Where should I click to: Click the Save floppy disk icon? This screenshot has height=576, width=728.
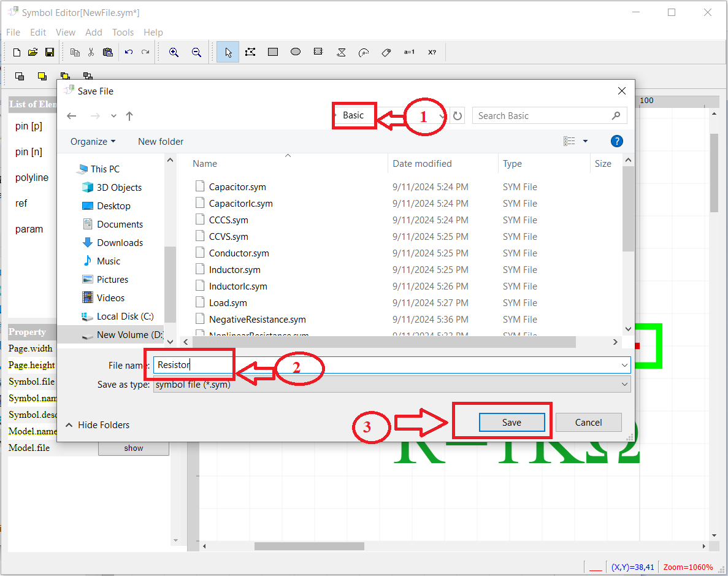pyautogui.click(x=50, y=53)
